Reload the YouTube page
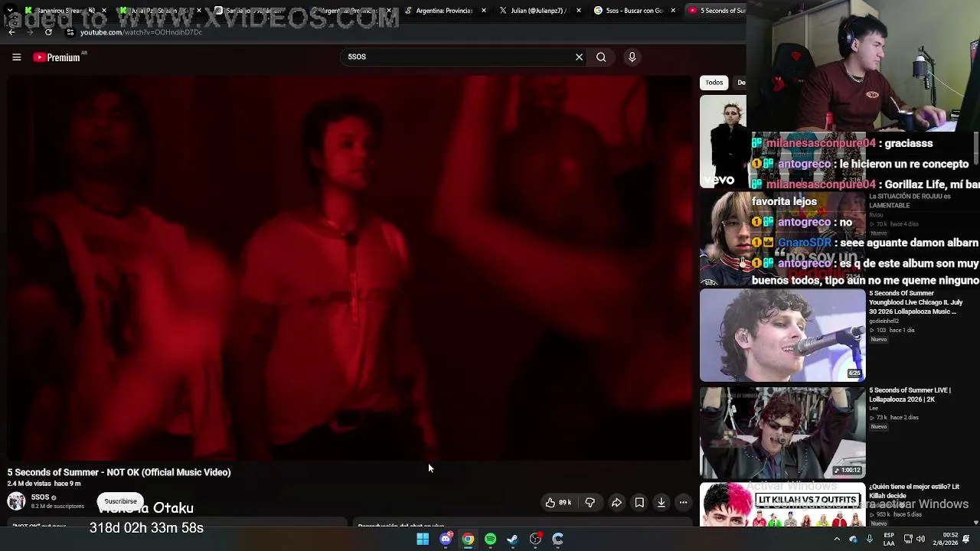 point(48,32)
